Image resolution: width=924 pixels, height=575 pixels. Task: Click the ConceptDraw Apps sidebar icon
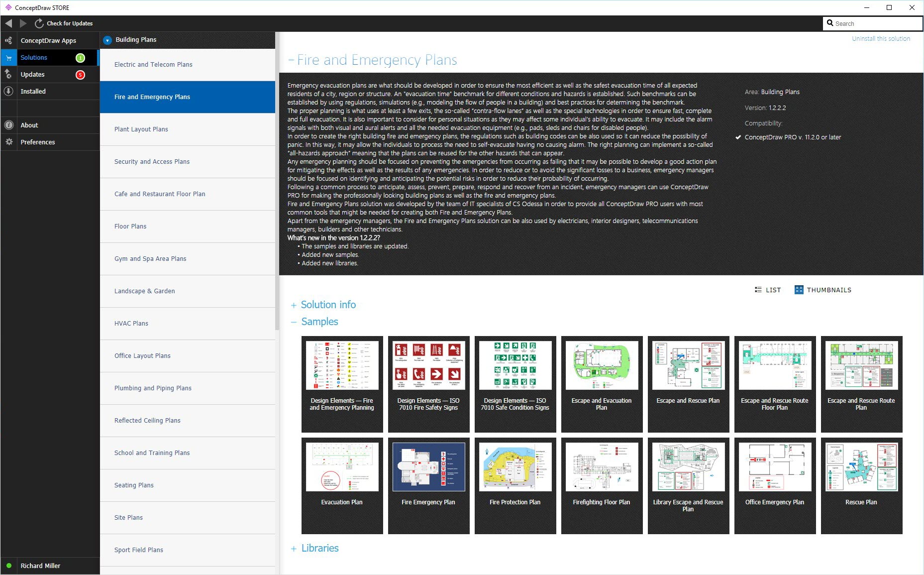(x=8, y=40)
